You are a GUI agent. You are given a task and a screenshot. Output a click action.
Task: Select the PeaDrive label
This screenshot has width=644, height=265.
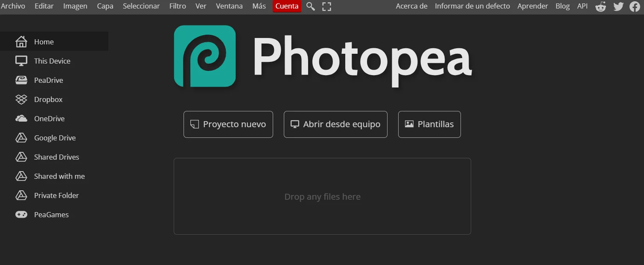[49, 80]
